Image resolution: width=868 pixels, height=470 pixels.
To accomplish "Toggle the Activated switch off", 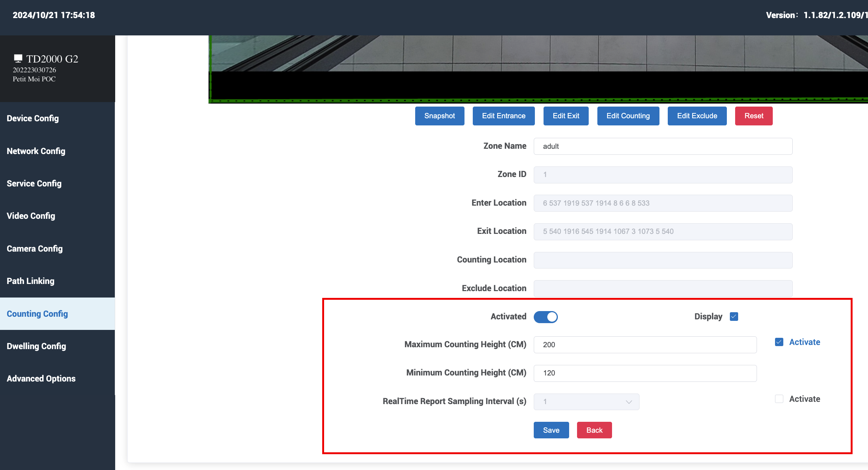I will (545, 317).
